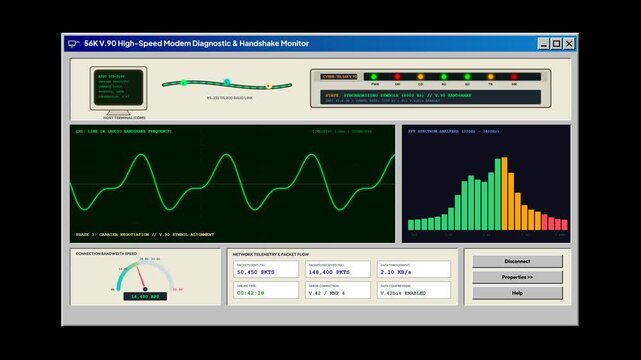This screenshot has width=641, height=360.
Task: Click the STATE synchronizing symbols status display
Action: click(430, 97)
